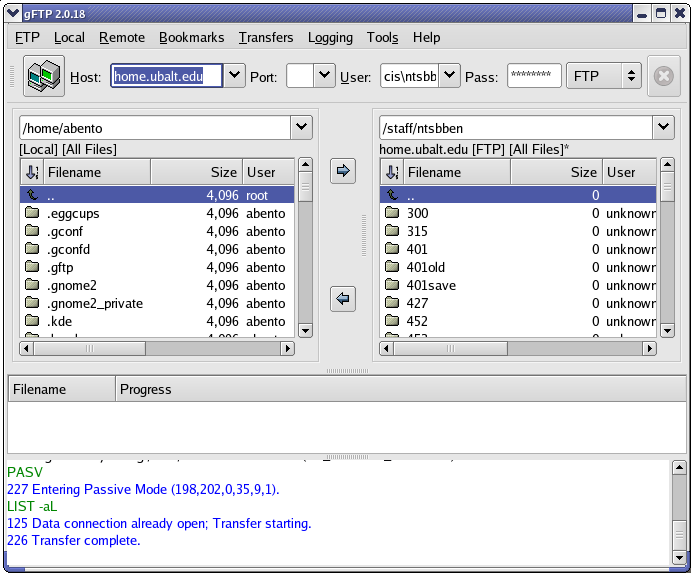The height and width of the screenshot is (573, 691).
Task: Click the remote sort direction icon
Action: pyautogui.click(x=392, y=172)
